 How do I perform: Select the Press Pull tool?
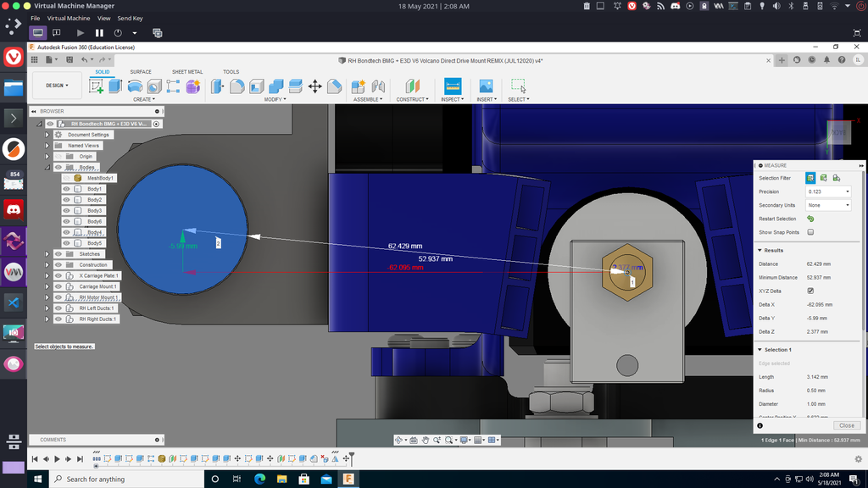point(217,86)
